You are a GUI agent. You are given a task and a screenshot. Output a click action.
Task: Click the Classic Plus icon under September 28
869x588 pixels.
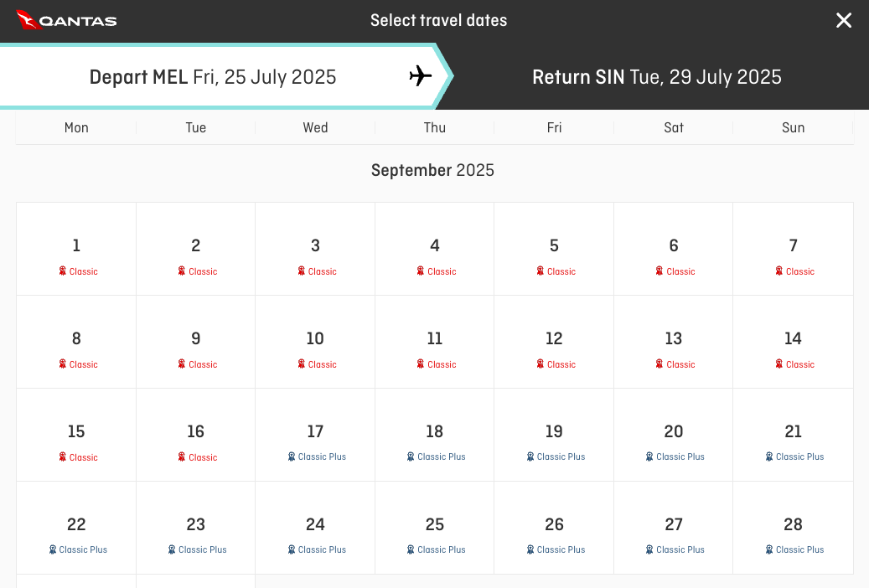(768, 549)
